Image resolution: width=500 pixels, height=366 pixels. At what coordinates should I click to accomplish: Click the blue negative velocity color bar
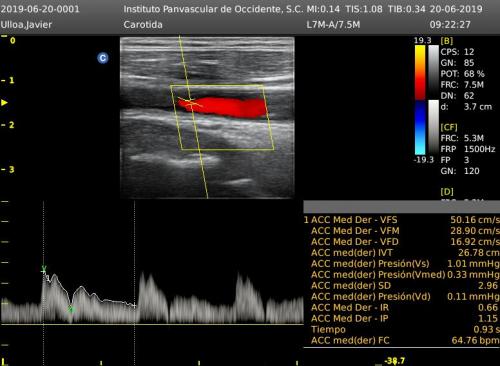420,127
